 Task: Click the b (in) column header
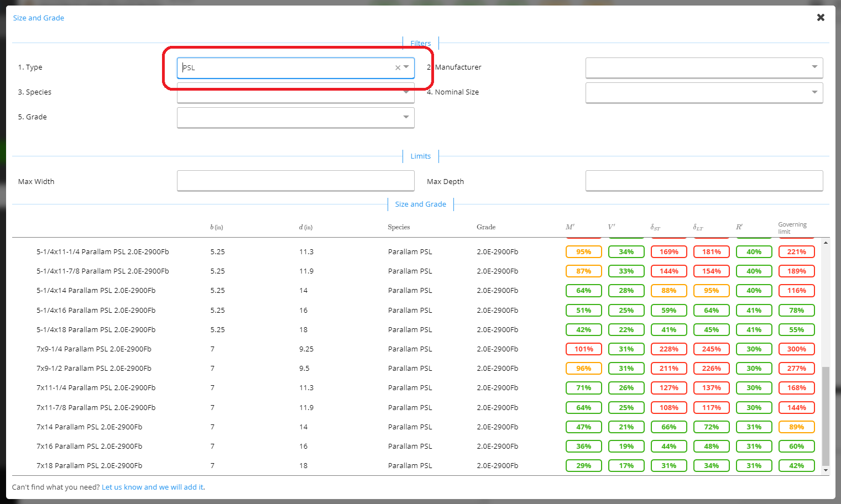coord(217,227)
